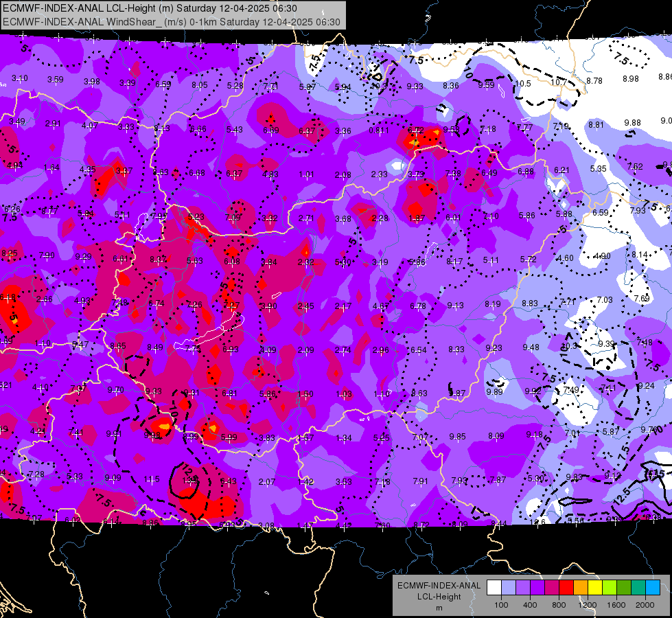Click wind shear value 7.91
672x618 pixels.
pyautogui.click(x=420, y=481)
